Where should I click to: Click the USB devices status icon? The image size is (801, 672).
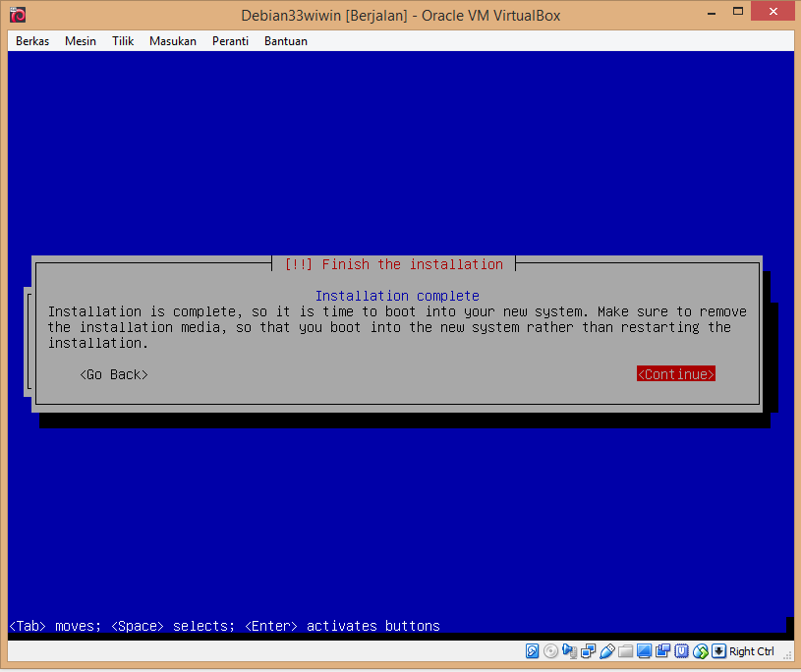coord(606,651)
